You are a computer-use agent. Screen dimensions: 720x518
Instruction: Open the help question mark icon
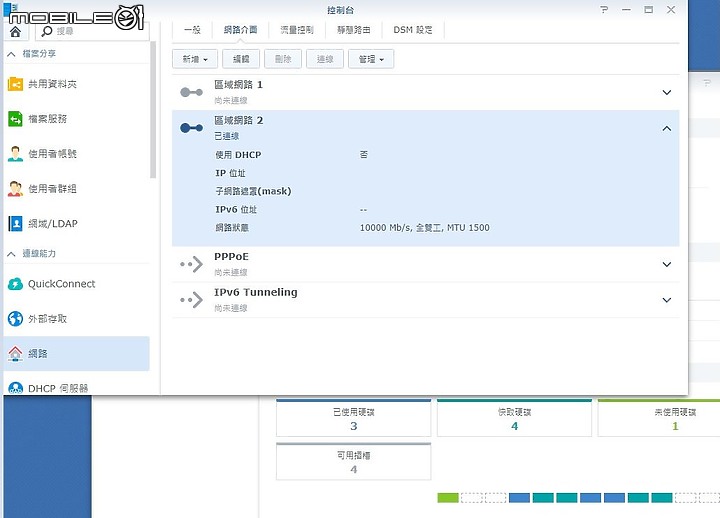click(604, 10)
